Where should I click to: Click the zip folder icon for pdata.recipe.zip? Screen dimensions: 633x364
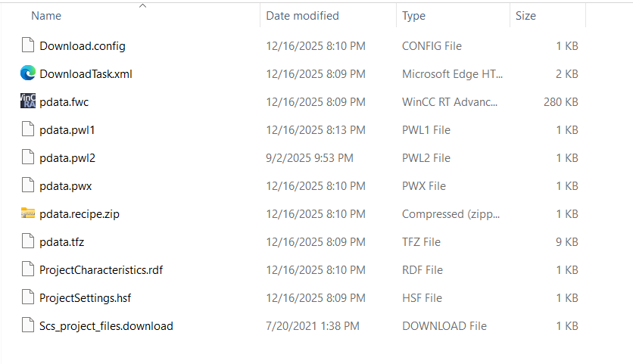pyautogui.click(x=28, y=213)
